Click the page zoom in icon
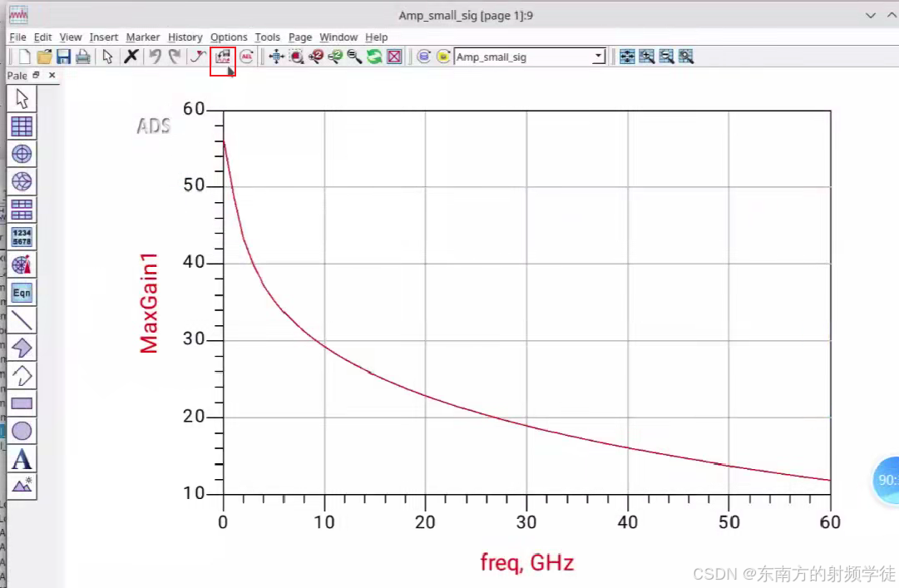This screenshot has width=899, height=588. click(647, 57)
